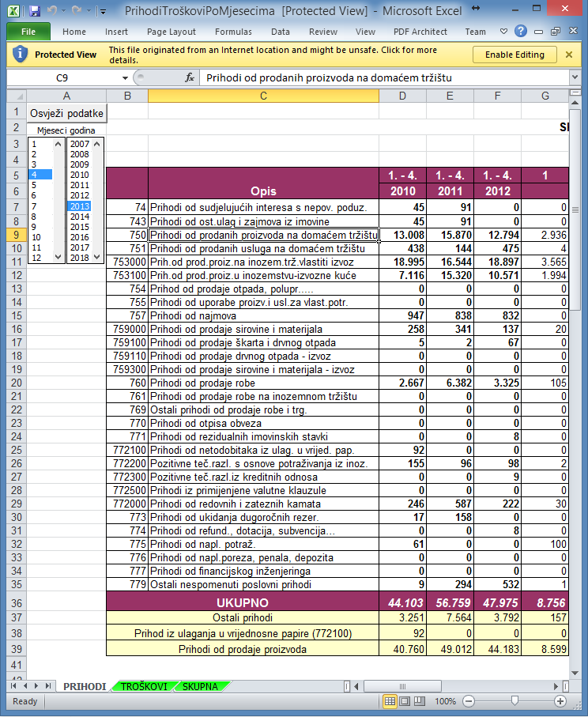The width and height of the screenshot is (588, 717).
Task: Go to next sheet navigation arrow
Action: tap(36, 686)
